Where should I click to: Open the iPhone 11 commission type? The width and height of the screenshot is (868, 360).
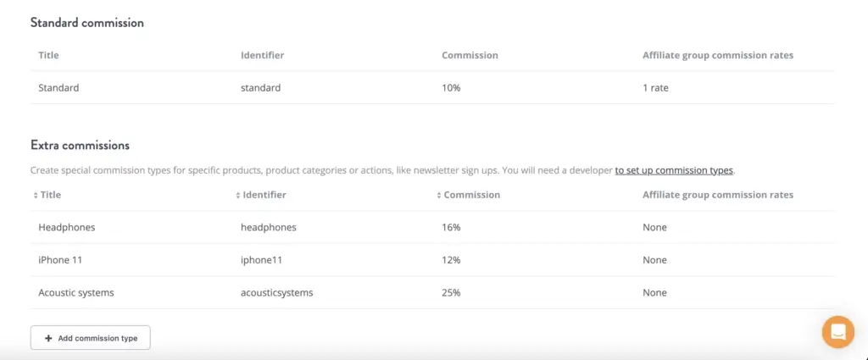pyautogui.click(x=56, y=260)
